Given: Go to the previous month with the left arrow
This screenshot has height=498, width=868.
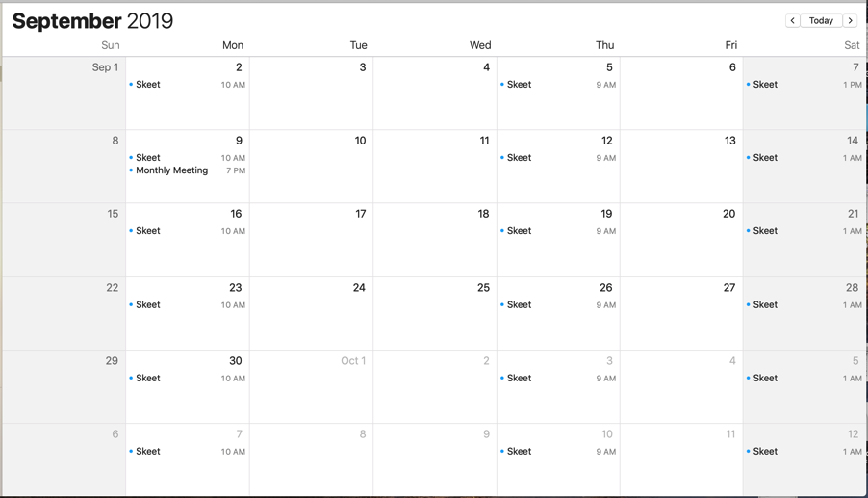Looking at the screenshot, I should (x=792, y=20).
